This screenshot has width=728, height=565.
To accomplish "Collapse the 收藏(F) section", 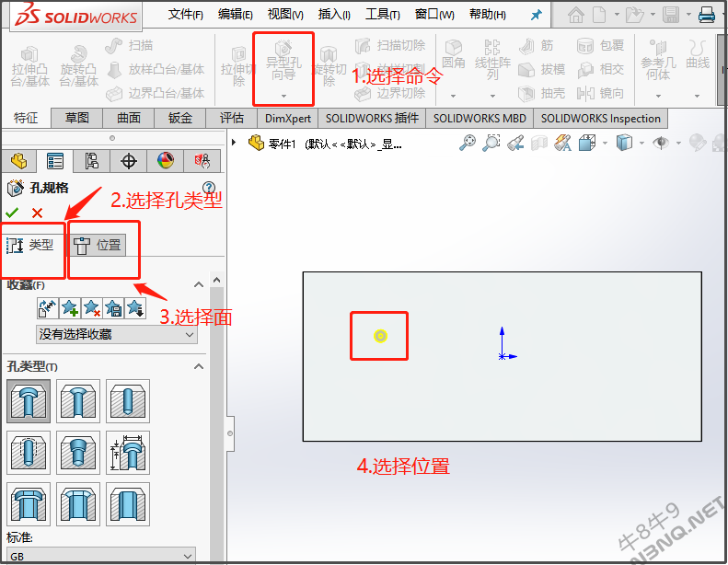I will [199, 284].
